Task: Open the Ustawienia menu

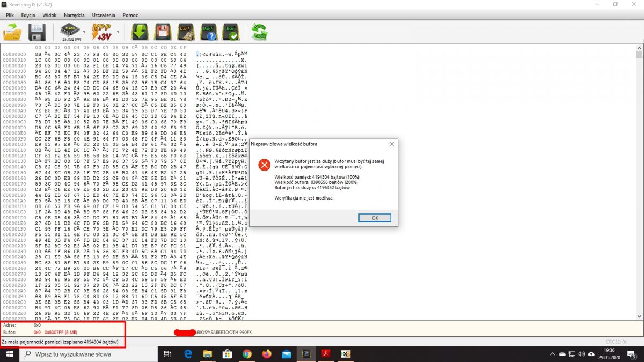Action: [103, 16]
